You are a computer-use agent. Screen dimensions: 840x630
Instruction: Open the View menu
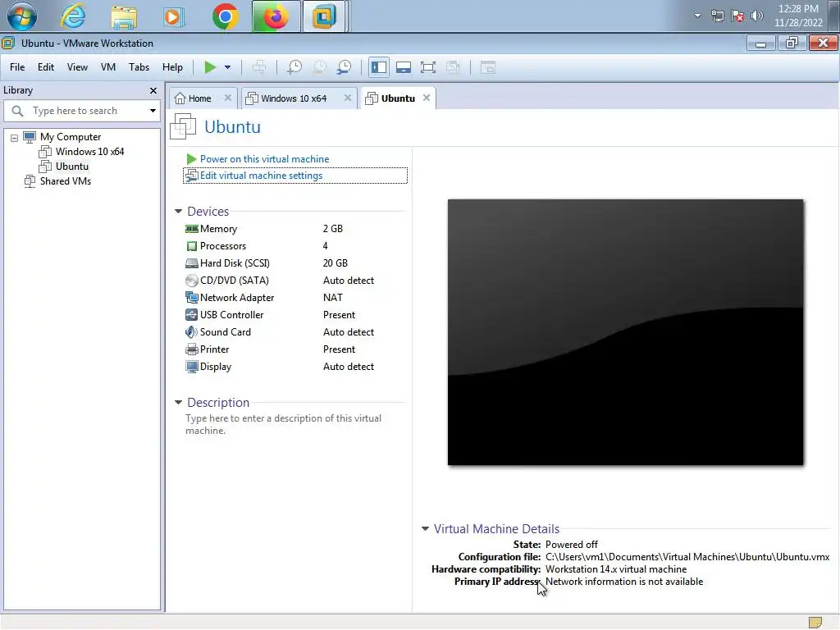77,67
